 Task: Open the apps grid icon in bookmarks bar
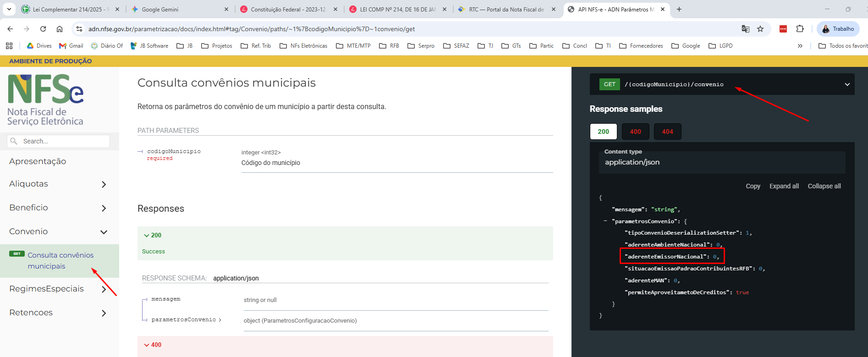click(9, 46)
